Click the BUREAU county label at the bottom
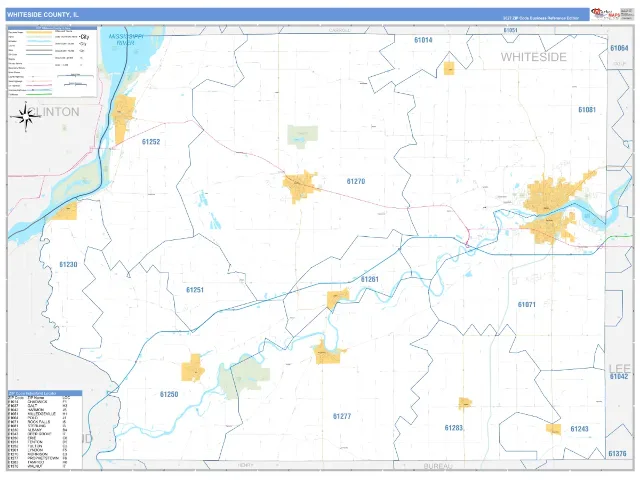The height and width of the screenshot is (480, 640). [438, 466]
